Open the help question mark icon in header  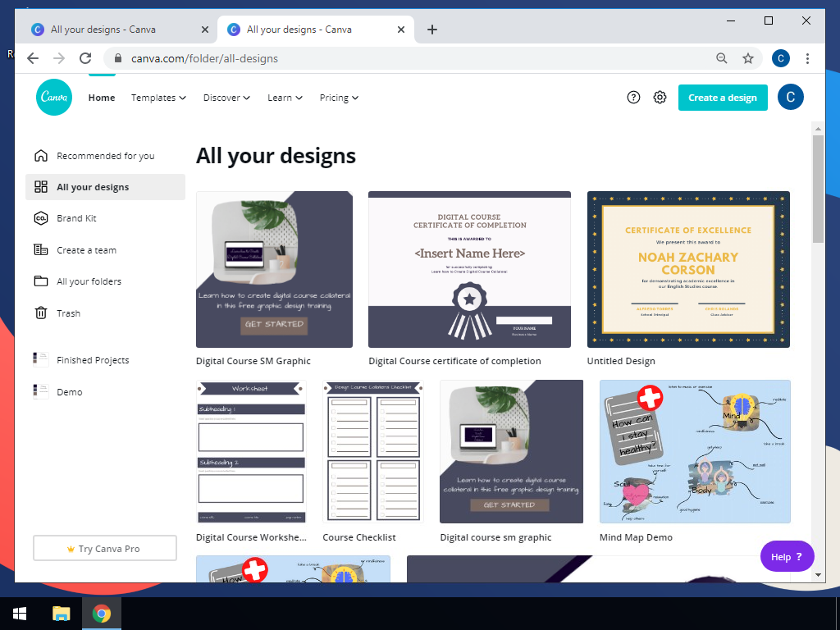633,98
